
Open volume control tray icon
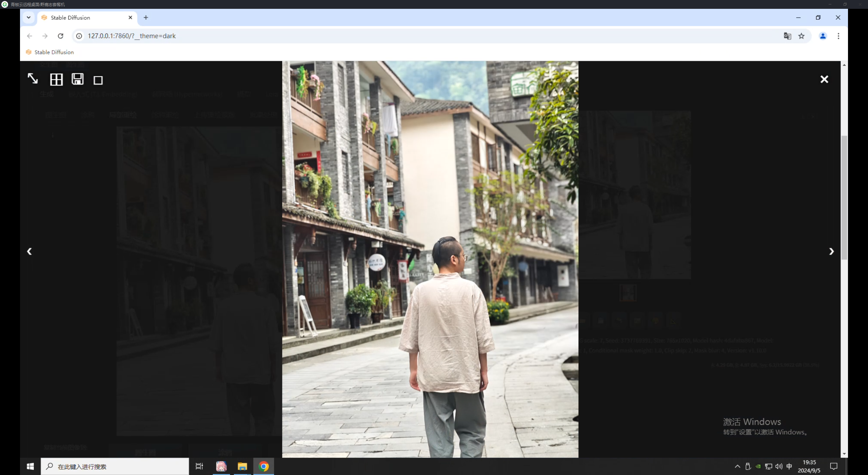pyautogui.click(x=779, y=467)
